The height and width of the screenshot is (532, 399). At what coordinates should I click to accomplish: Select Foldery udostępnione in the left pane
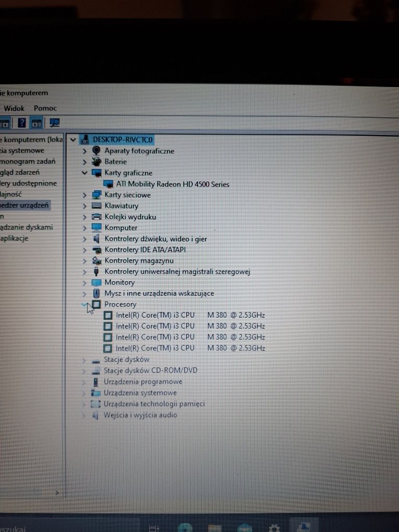tap(29, 183)
